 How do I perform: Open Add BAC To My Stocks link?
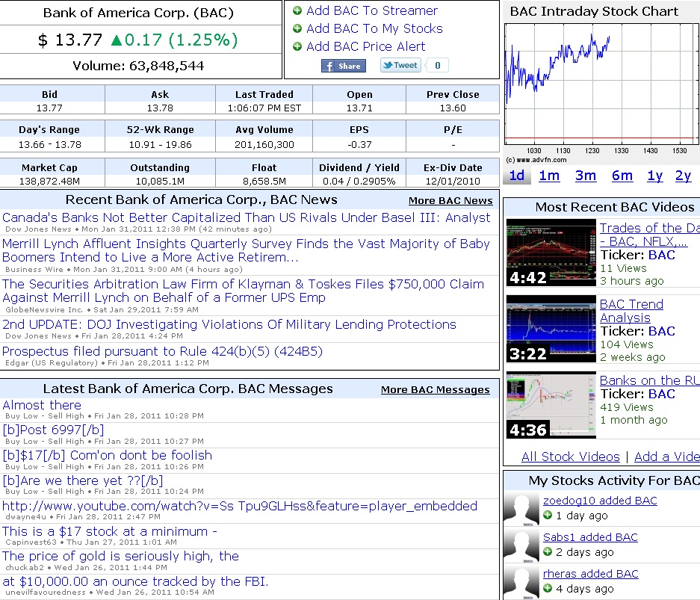click(x=374, y=28)
